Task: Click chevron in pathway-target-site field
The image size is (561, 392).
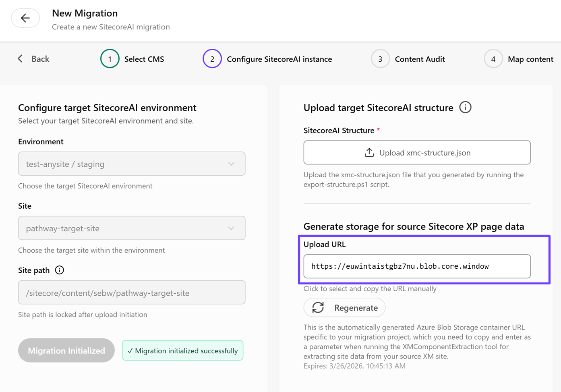Action: coord(231,228)
